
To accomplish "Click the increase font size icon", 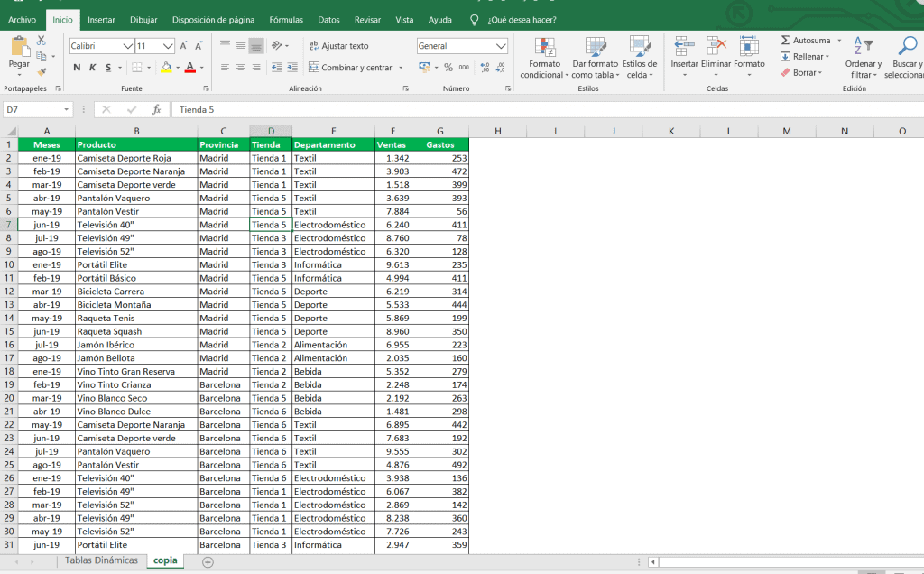I will pyautogui.click(x=184, y=46).
